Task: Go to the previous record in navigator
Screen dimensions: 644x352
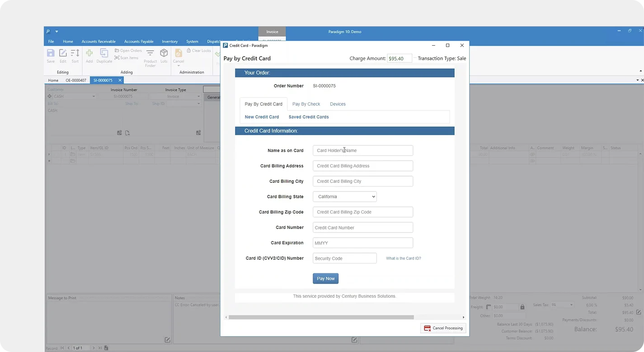Action: [69, 348]
